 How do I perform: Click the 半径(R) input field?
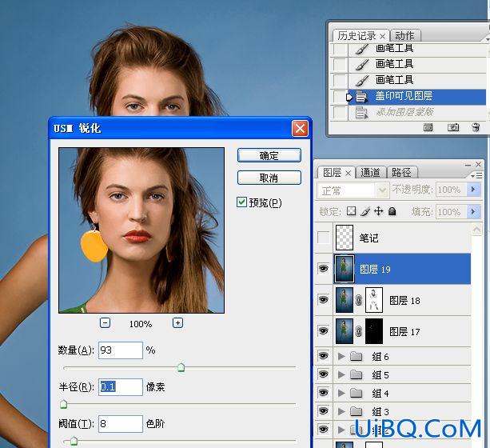pyautogui.click(x=121, y=387)
